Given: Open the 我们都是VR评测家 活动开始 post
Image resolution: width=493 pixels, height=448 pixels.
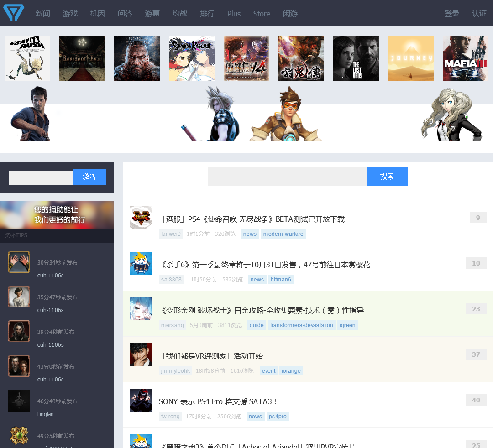Looking at the screenshot, I should point(211,356).
